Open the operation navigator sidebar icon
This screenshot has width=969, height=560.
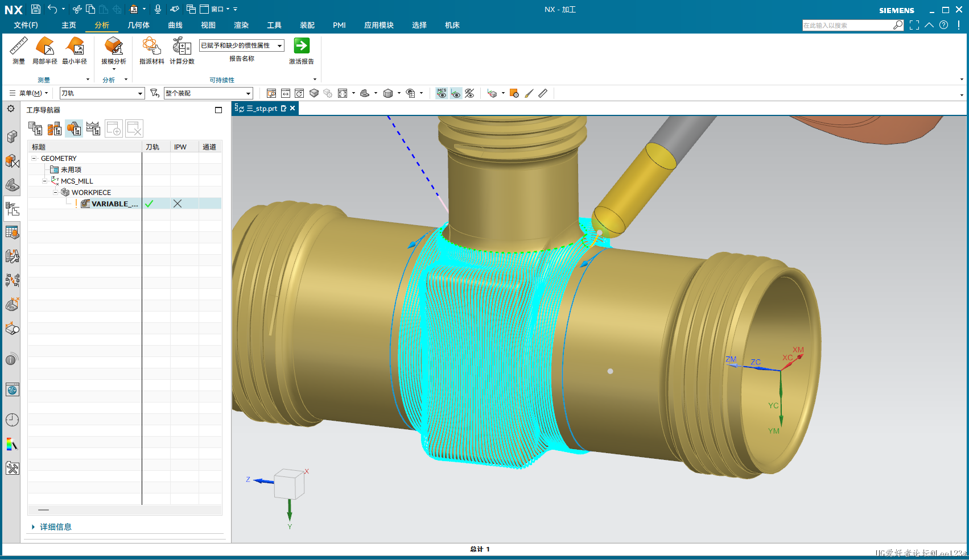[12, 209]
